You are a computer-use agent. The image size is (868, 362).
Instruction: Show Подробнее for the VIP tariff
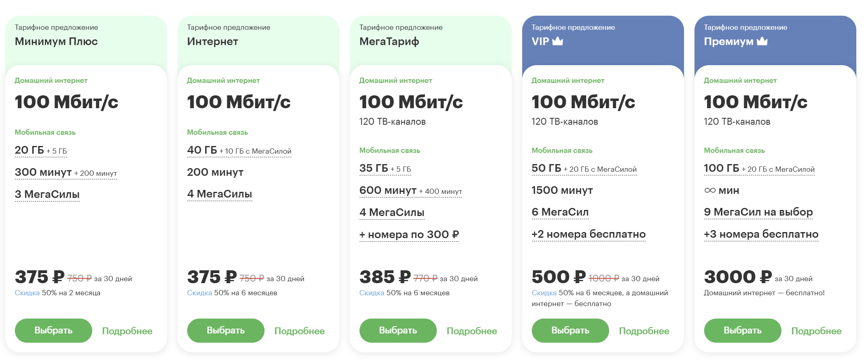644,331
